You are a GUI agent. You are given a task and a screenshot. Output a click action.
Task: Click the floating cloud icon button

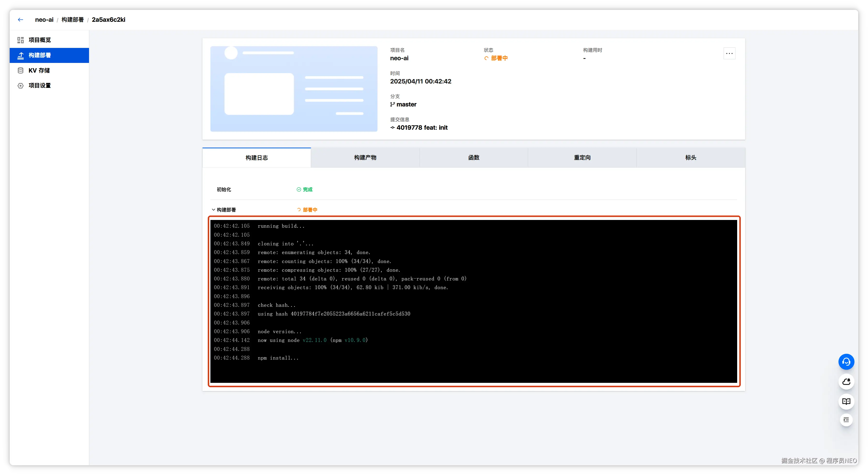click(x=846, y=382)
